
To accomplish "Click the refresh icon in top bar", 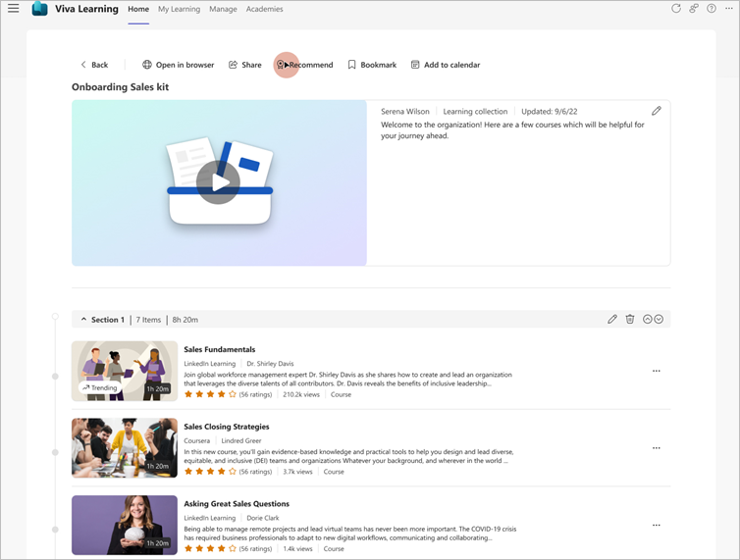I will pyautogui.click(x=676, y=9).
